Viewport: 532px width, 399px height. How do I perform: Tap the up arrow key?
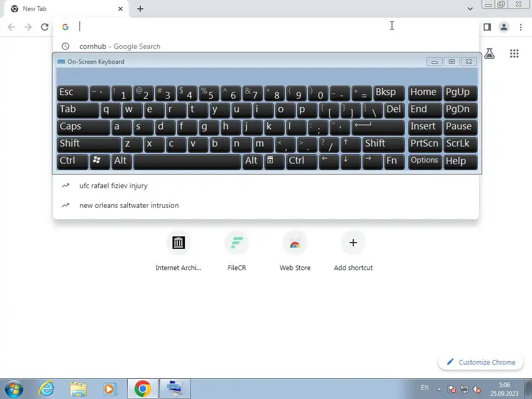(x=351, y=144)
